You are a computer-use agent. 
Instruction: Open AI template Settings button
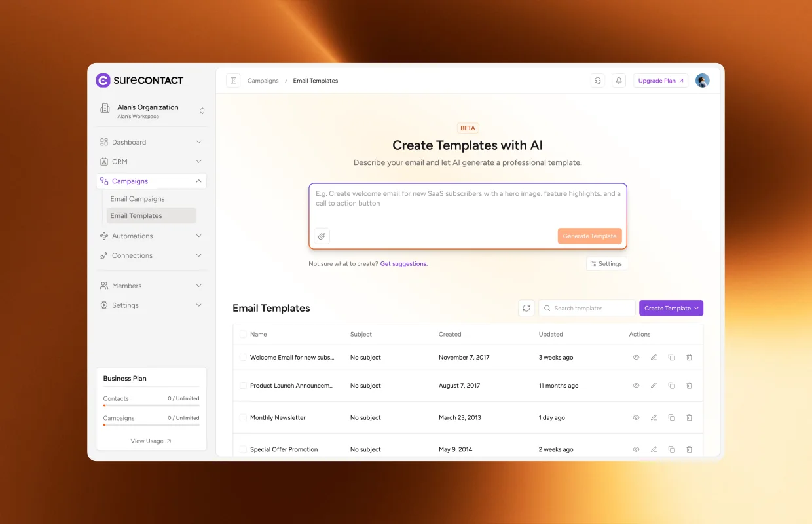(x=606, y=264)
